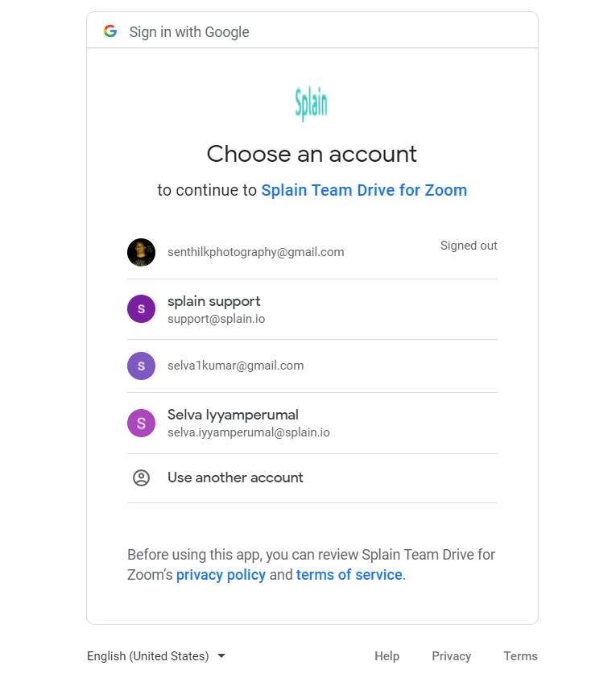616x682 pixels.
Task: Click the Privacy footer link
Action: [451, 656]
